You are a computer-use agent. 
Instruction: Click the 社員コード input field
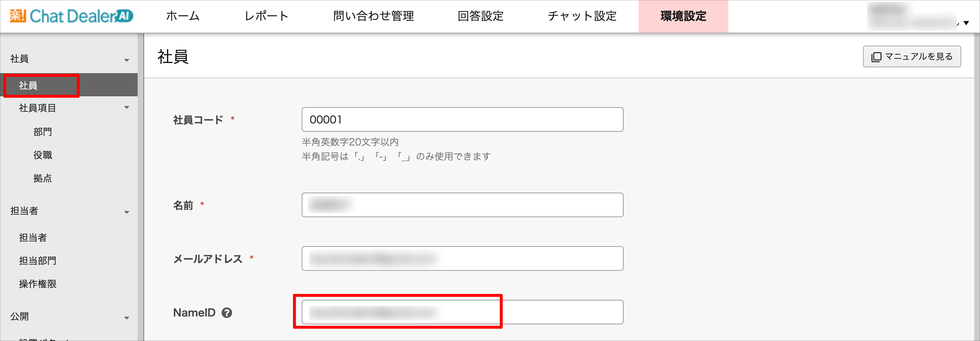tap(462, 119)
